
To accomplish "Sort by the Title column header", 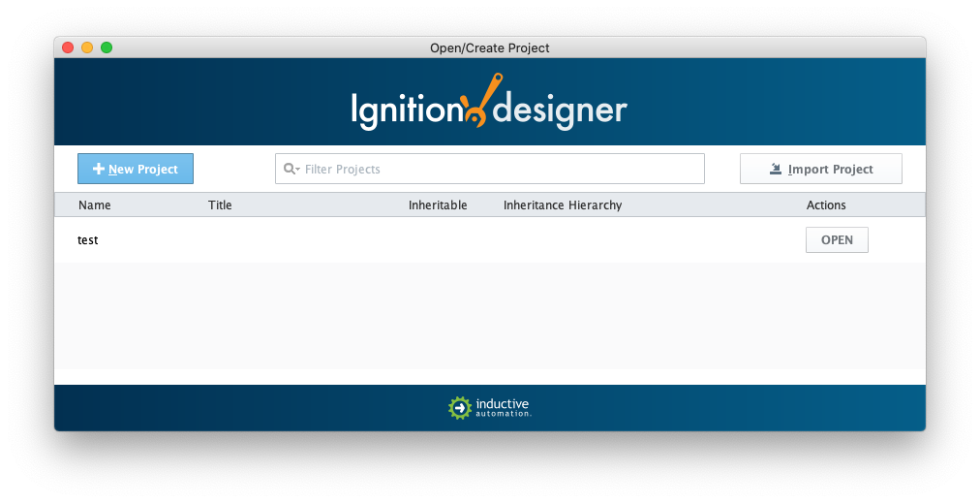I will pos(220,205).
